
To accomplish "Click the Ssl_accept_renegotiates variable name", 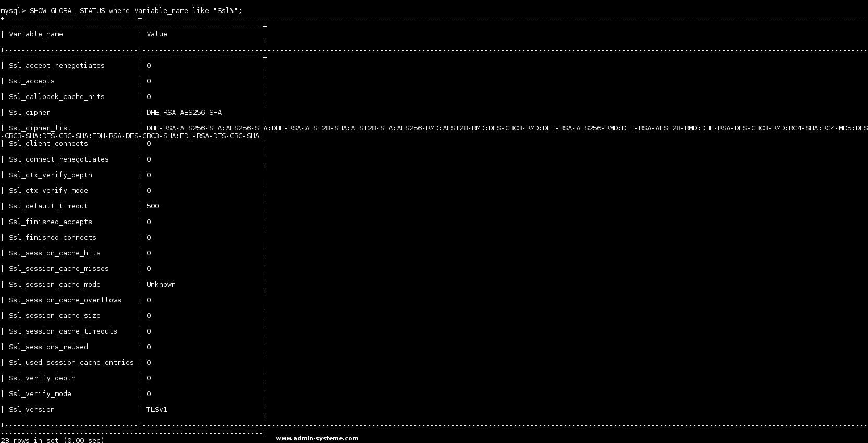I will click(x=57, y=65).
